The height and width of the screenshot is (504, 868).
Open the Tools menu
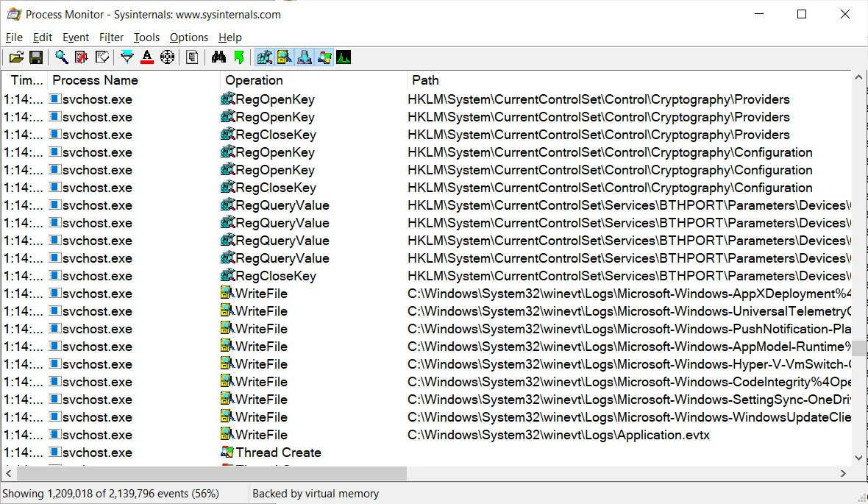coord(146,37)
